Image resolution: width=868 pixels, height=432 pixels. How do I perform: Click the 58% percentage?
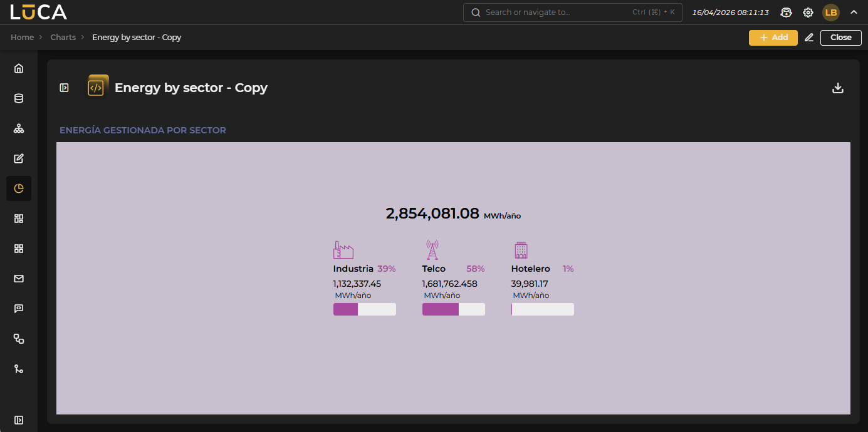476,269
